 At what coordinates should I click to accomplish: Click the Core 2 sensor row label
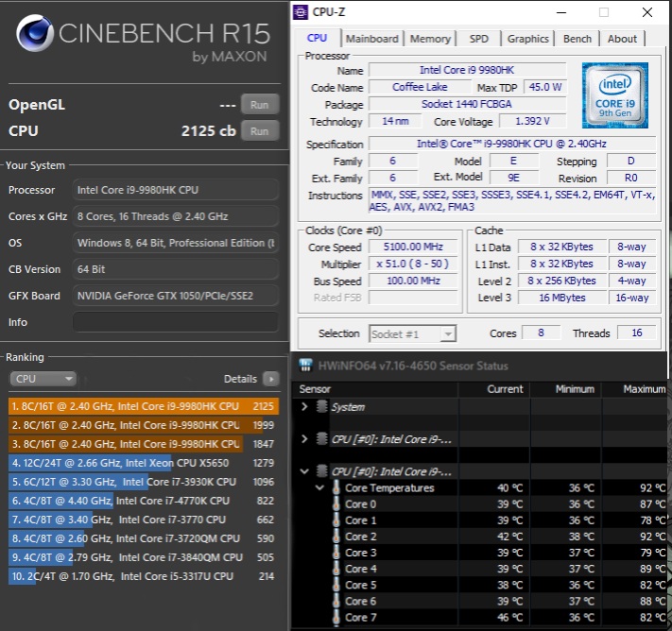point(361,537)
